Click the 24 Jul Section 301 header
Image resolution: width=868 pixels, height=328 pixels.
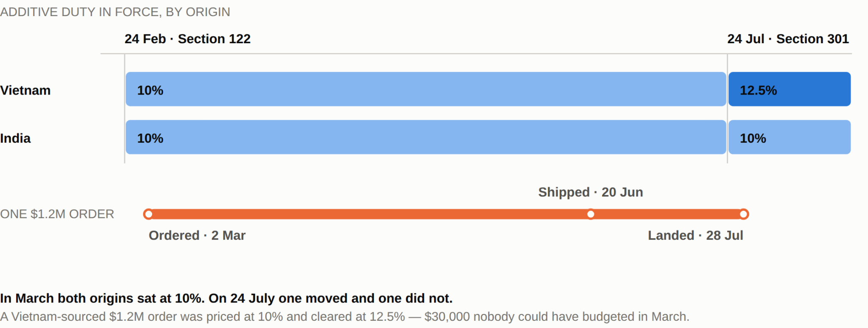(x=788, y=39)
